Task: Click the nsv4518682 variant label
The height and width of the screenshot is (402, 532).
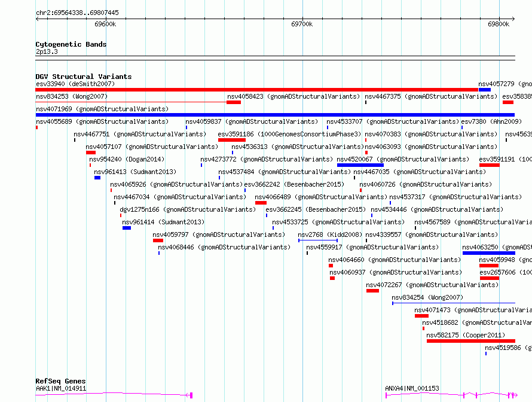Action: pos(477,322)
